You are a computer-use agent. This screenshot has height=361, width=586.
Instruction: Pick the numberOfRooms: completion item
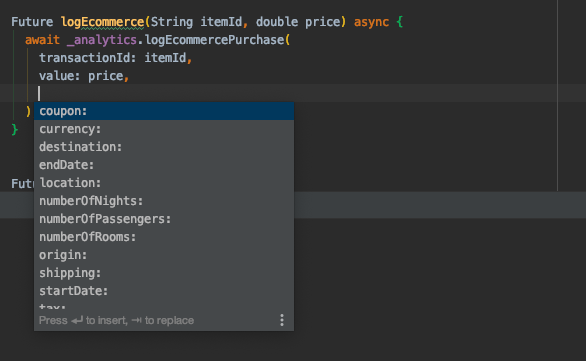coord(164,237)
